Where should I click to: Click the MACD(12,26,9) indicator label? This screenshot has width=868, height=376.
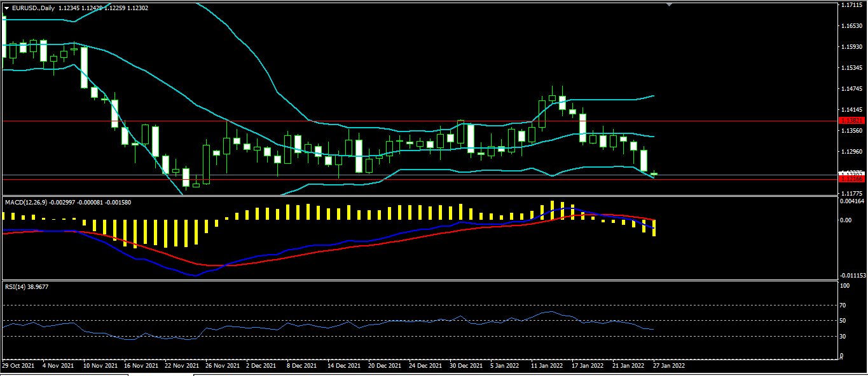coord(25,202)
